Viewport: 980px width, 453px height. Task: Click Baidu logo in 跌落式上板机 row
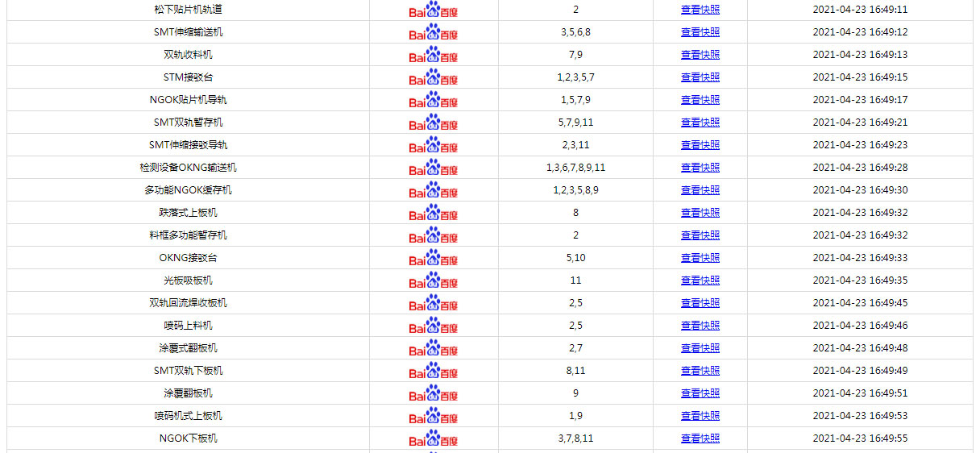(x=434, y=214)
